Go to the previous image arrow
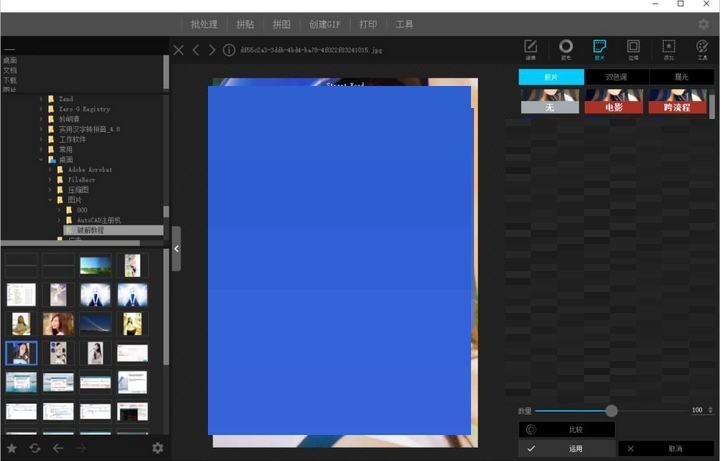 (x=196, y=50)
